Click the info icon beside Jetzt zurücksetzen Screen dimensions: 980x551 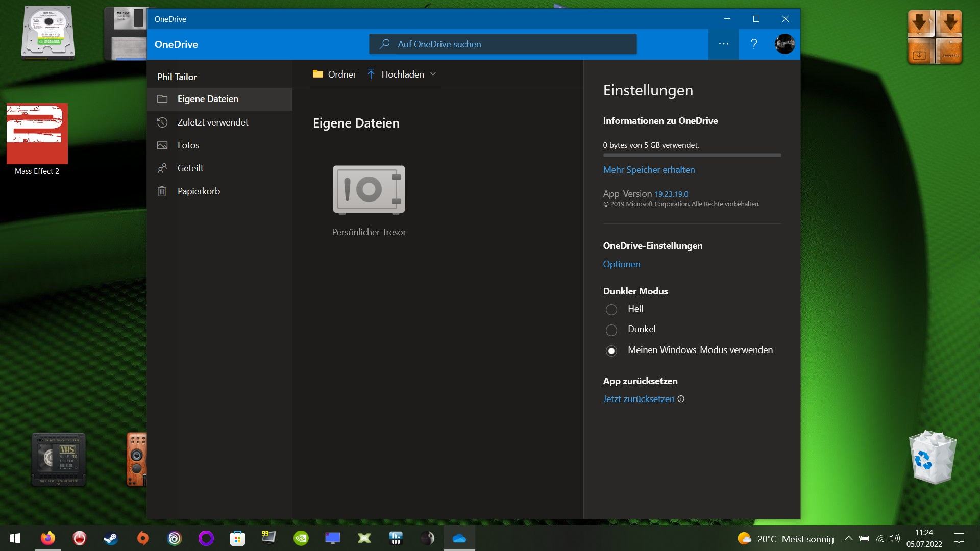click(x=681, y=399)
